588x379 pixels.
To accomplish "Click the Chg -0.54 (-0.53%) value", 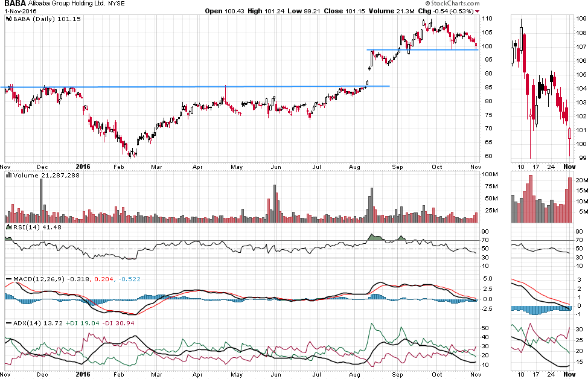I will (x=446, y=11).
